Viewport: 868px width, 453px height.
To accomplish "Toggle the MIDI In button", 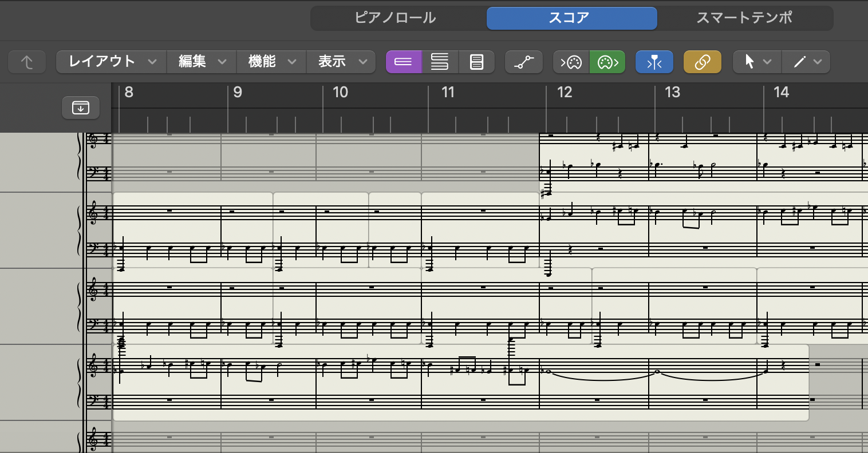I will (571, 62).
